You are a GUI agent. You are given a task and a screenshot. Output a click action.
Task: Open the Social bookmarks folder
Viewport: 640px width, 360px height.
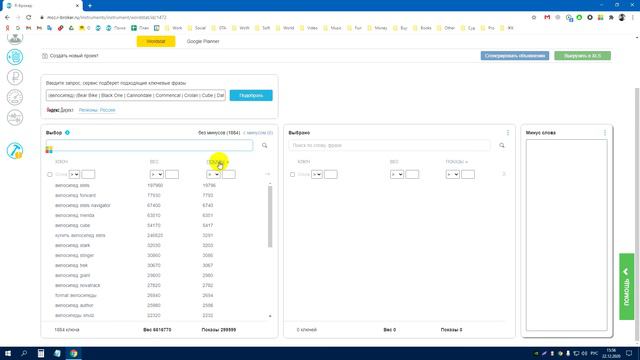197,28
